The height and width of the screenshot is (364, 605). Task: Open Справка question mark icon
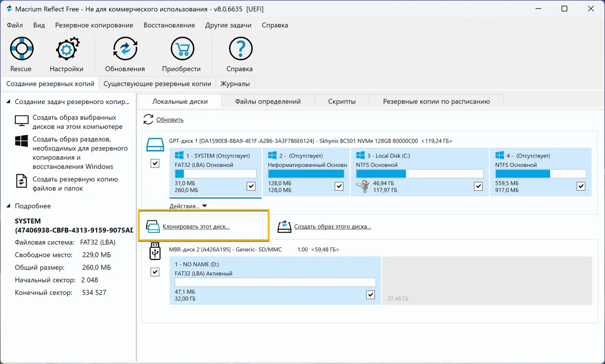pos(240,49)
